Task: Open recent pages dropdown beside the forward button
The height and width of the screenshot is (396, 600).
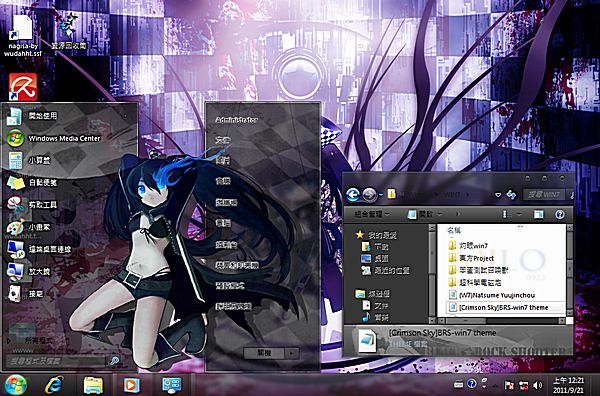Action: click(381, 195)
